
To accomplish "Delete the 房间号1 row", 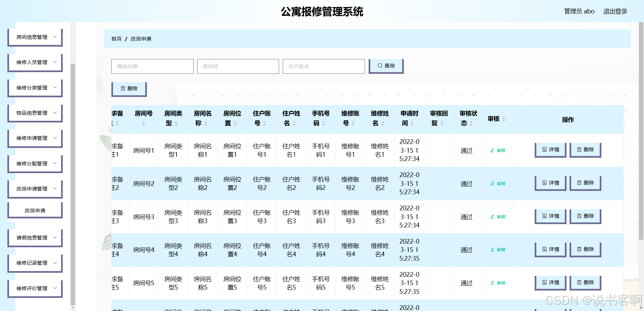I will pos(585,150).
